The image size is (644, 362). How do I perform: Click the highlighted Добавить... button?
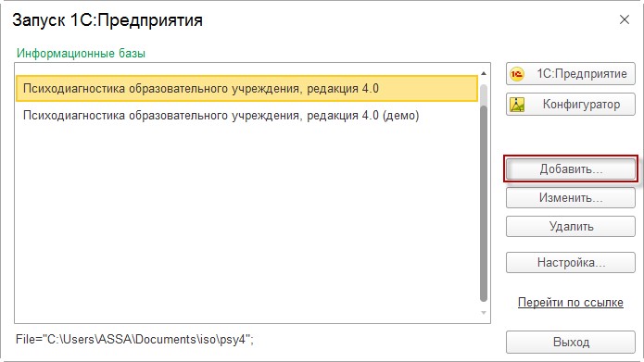(x=571, y=169)
